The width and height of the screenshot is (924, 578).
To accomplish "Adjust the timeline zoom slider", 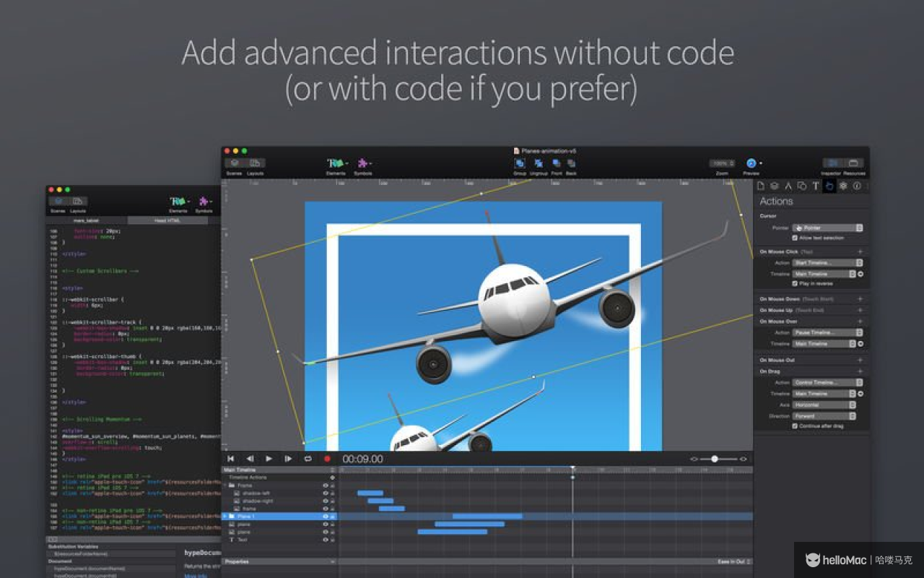I will coord(715,459).
